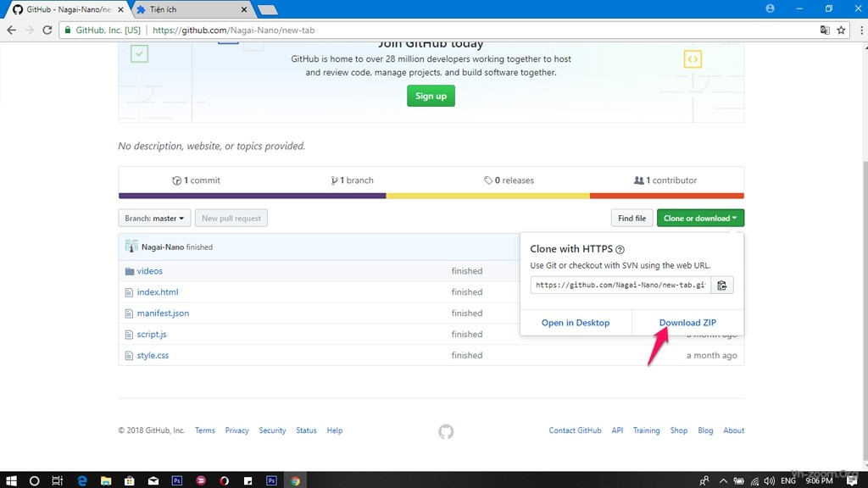Image resolution: width=868 pixels, height=488 pixels.
Task: Open the index.html file
Action: tap(158, 292)
